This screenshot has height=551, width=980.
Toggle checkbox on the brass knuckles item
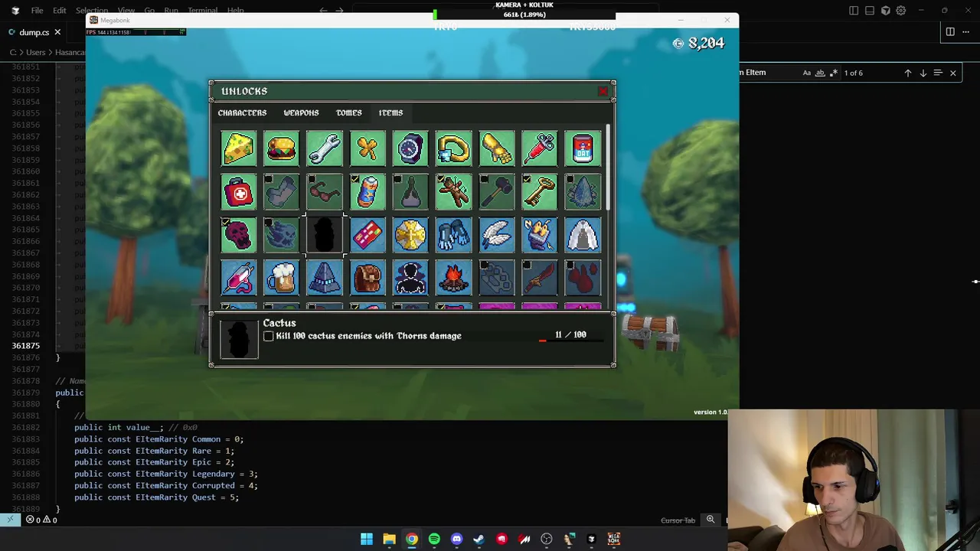tap(483, 265)
